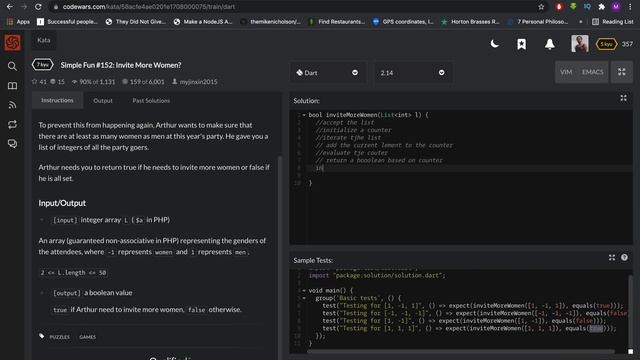Expand the Solution panel
This screenshot has height=360, width=640.
(623, 98)
